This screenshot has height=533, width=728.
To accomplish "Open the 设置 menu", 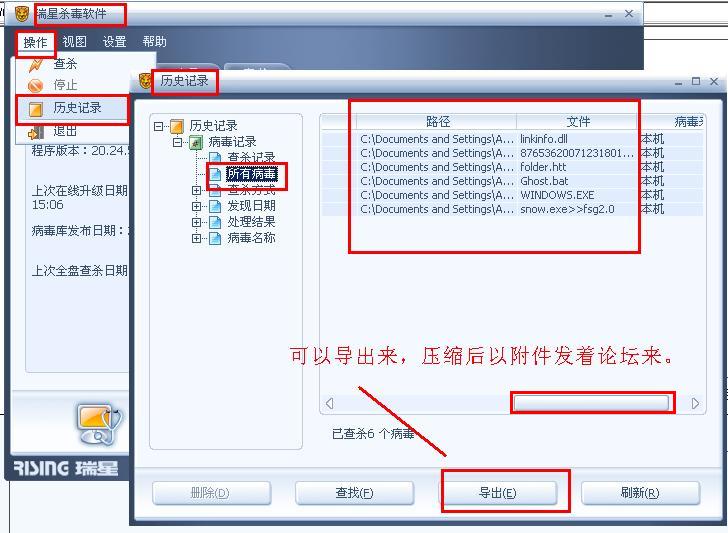I will pyautogui.click(x=115, y=42).
